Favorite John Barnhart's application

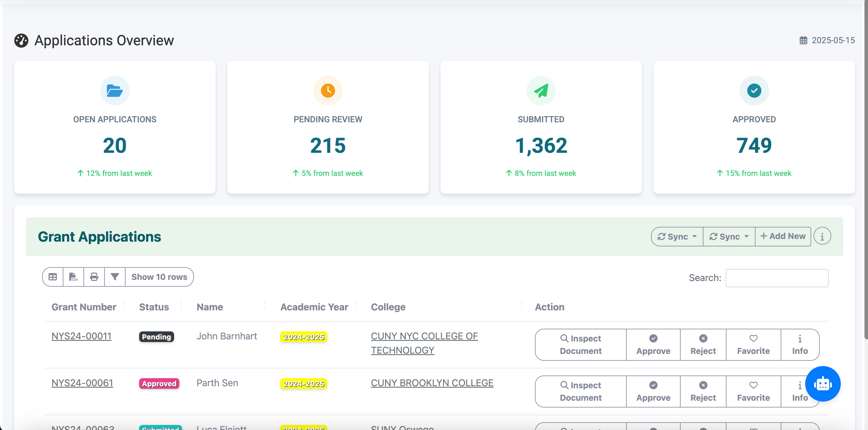pos(753,345)
